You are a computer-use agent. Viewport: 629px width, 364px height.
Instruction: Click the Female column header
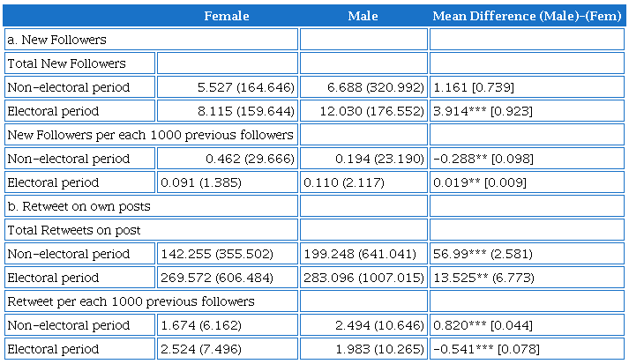coord(227,16)
